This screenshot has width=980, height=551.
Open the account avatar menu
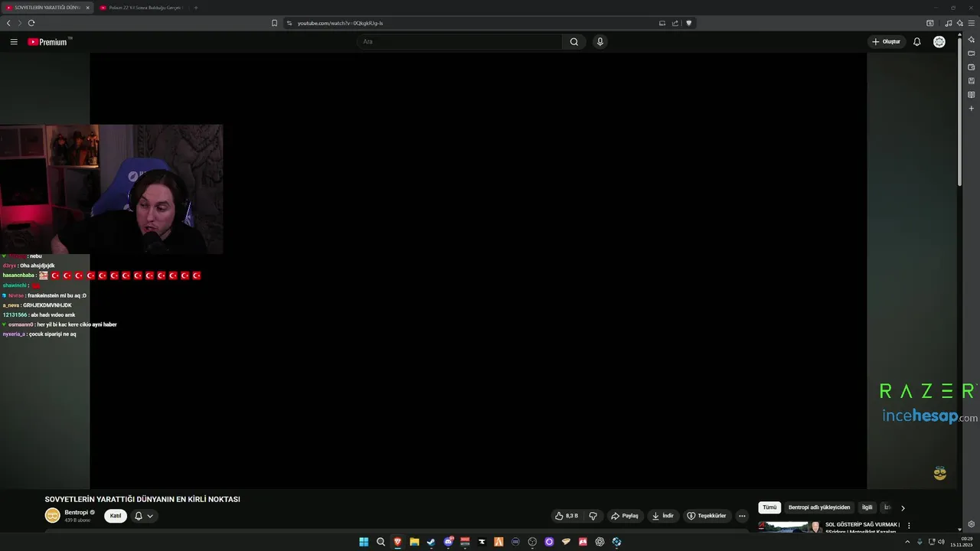pos(939,42)
